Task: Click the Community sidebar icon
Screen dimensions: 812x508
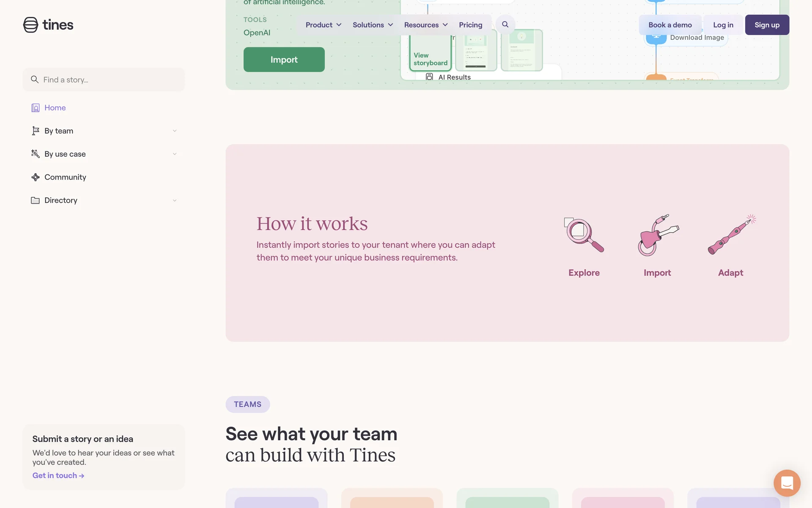Action: click(x=36, y=177)
